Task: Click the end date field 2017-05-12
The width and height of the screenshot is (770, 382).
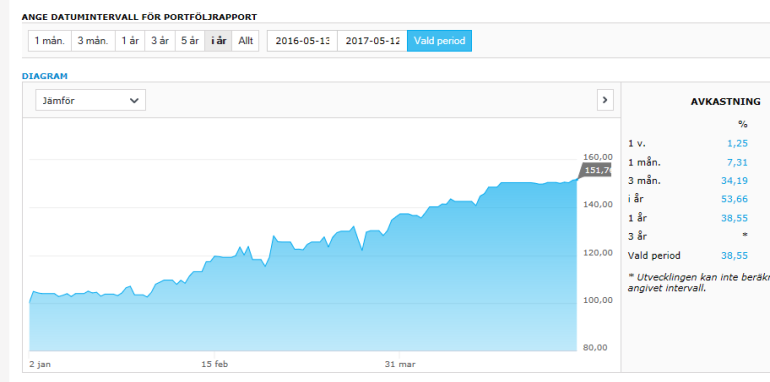Action: [x=372, y=41]
